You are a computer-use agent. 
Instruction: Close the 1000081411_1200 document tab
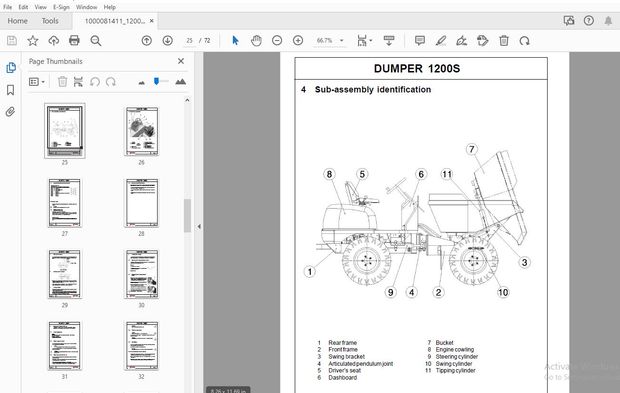click(151, 21)
